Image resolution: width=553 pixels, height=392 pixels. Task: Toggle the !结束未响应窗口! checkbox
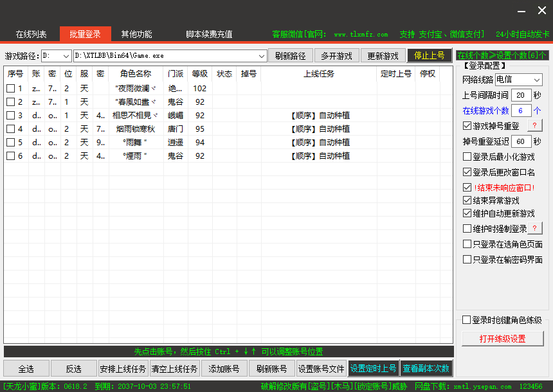(467, 187)
